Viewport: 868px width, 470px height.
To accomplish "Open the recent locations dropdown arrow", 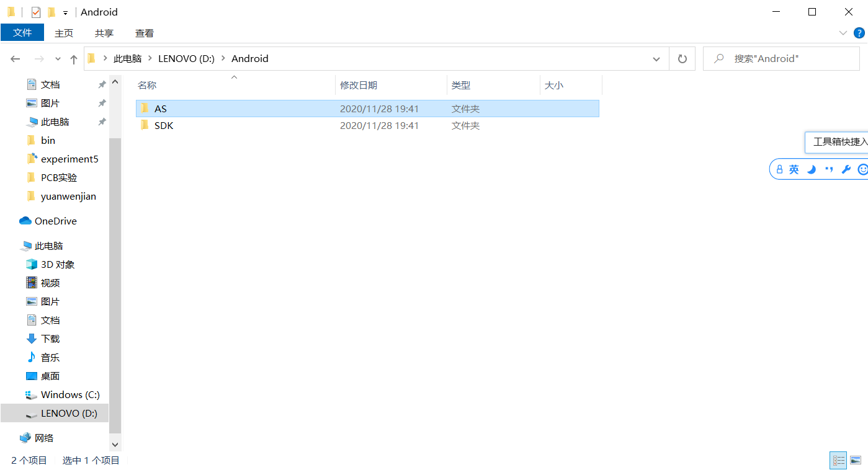I will [58, 59].
